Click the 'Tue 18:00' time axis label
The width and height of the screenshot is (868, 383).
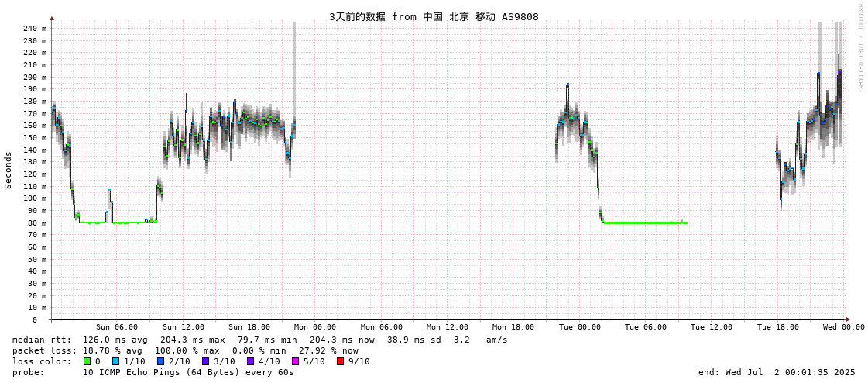(777, 327)
